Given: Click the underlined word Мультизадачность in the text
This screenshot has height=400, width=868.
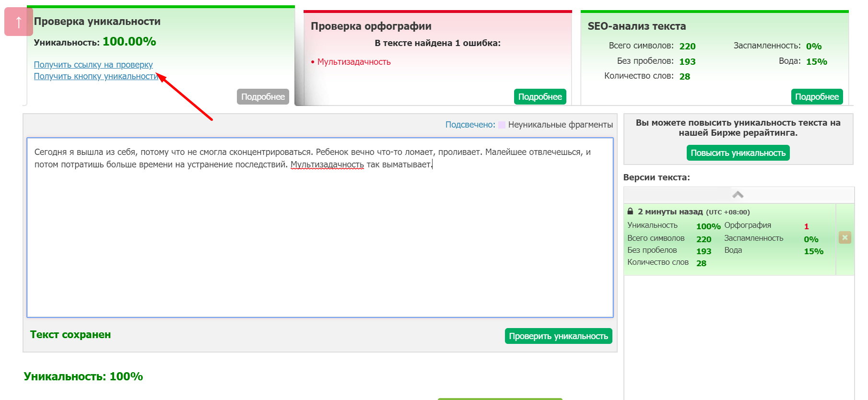Looking at the screenshot, I should pos(327,165).
